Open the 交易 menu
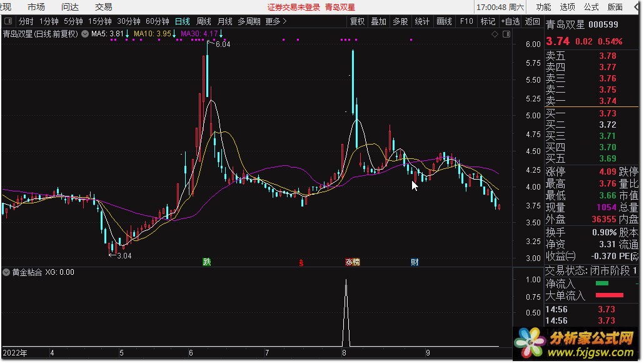This screenshot has height=363, width=644. pyautogui.click(x=104, y=7)
